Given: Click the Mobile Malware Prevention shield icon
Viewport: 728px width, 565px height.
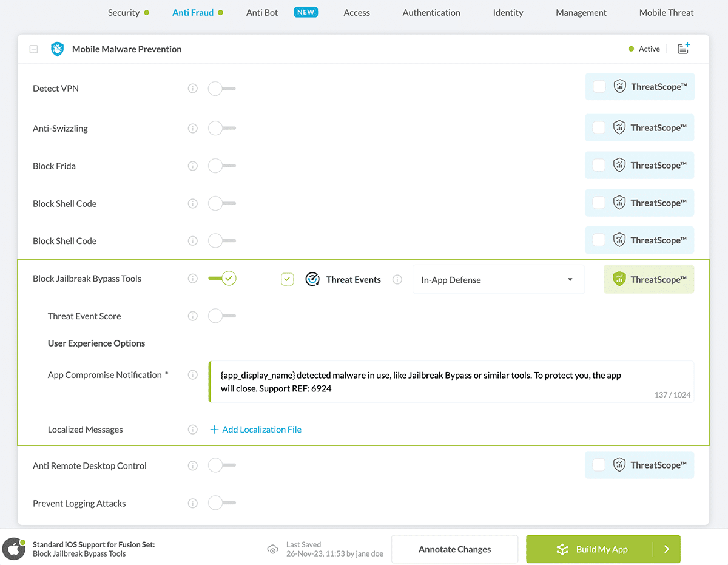Looking at the screenshot, I should pyautogui.click(x=58, y=49).
